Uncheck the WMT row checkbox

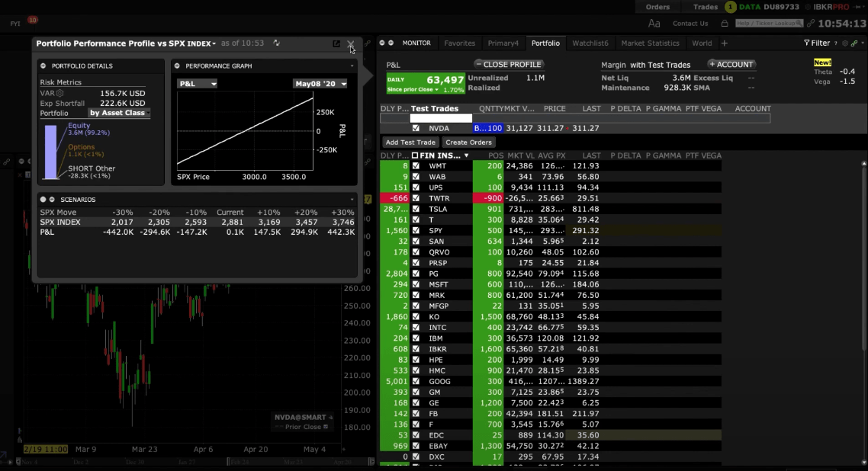pos(416,166)
